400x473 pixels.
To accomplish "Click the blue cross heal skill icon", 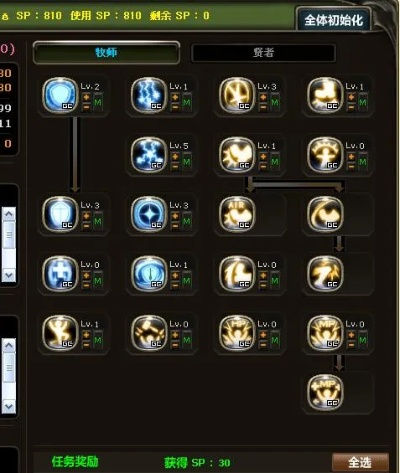I will (x=60, y=273).
